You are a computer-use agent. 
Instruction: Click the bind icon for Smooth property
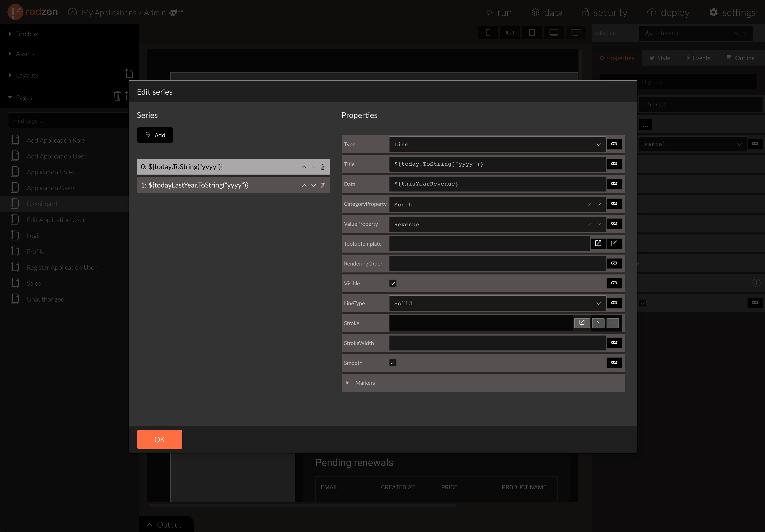coord(614,363)
